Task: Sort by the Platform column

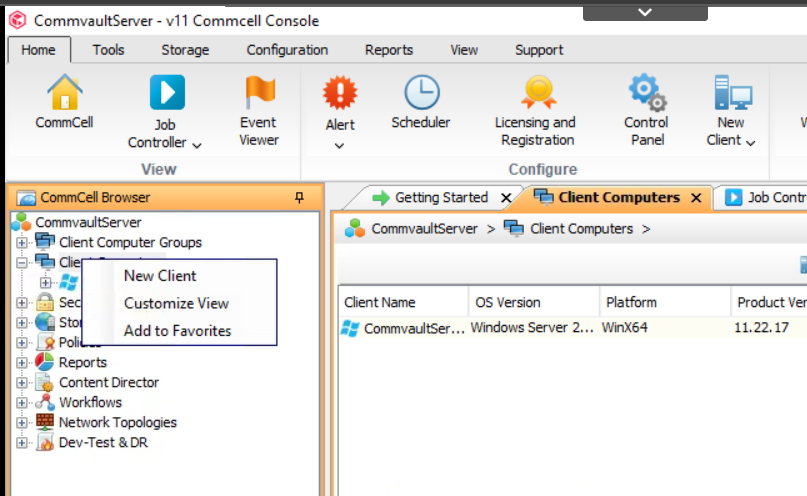Action: click(665, 302)
